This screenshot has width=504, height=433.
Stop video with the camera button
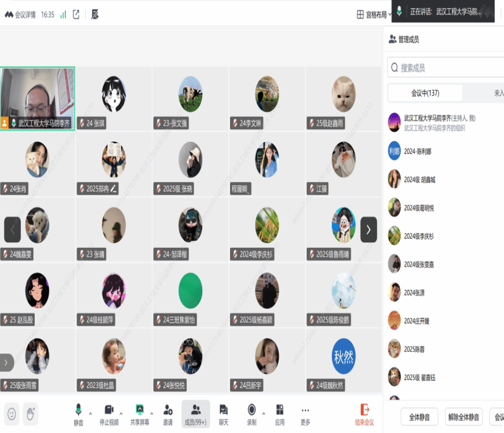click(x=109, y=414)
